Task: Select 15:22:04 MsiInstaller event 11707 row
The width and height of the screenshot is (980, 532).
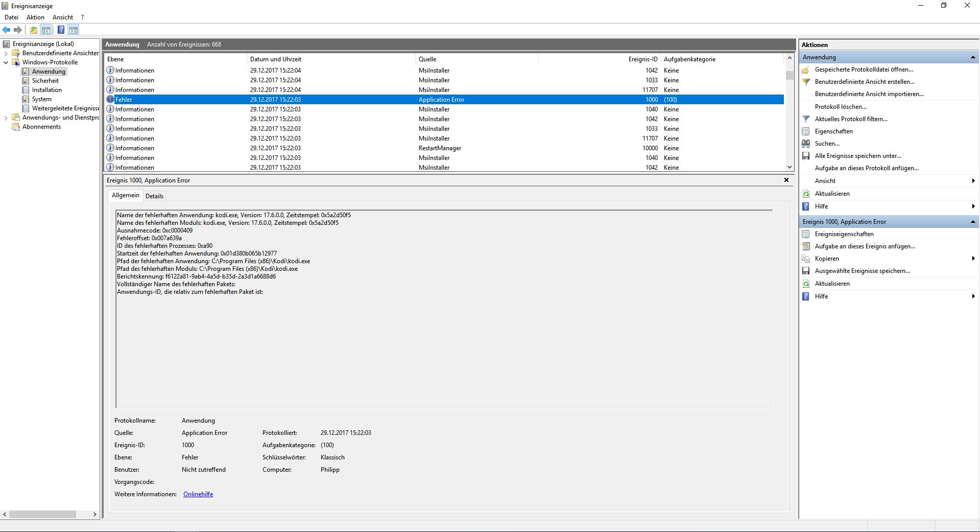Action: point(444,90)
